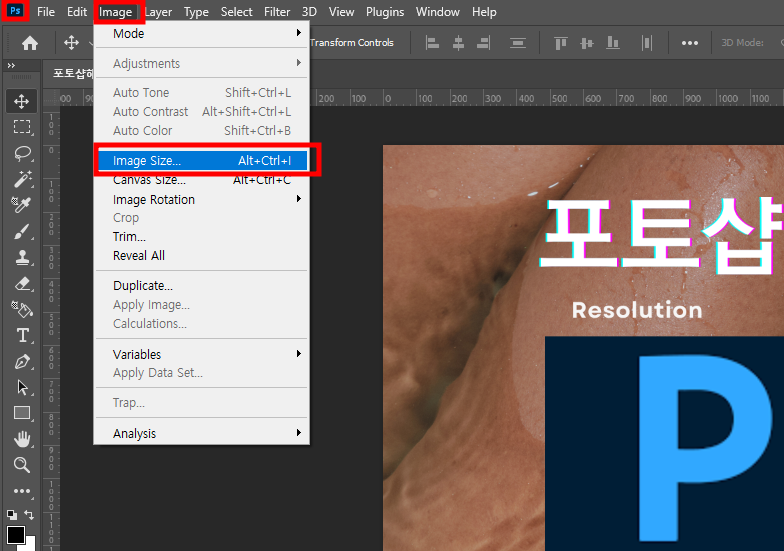The image size is (784, 551).
Task: Choose Image Size... from Image menu
Action: pos(202,160)
